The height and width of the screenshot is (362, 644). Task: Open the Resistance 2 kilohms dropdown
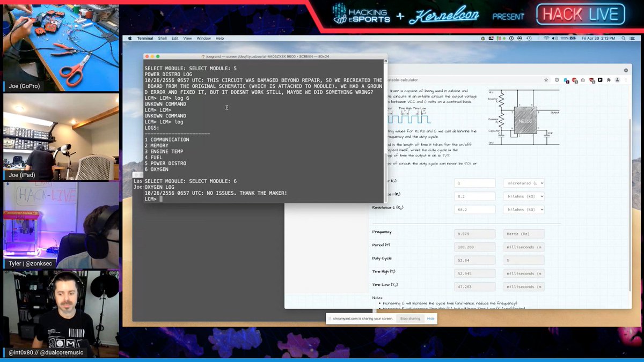[524, 210]
